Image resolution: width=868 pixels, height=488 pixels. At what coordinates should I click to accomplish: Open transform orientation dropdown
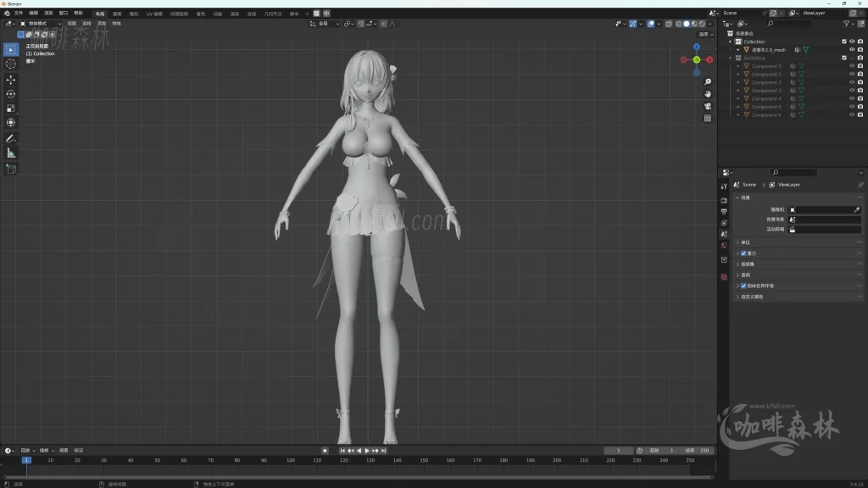325,24
